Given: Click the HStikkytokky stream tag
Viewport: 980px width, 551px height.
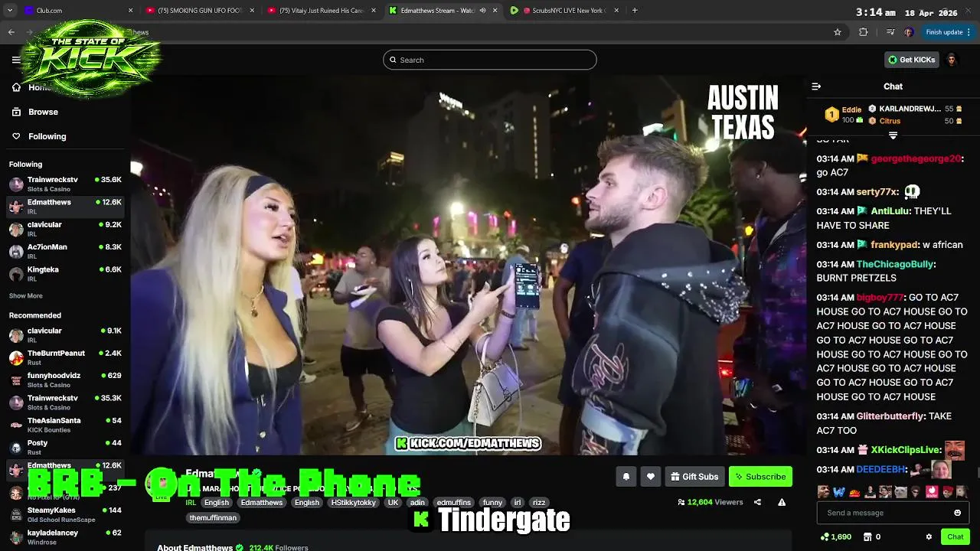Looking at the screenshot, I should pyautogui.click(x=354, y=503).
